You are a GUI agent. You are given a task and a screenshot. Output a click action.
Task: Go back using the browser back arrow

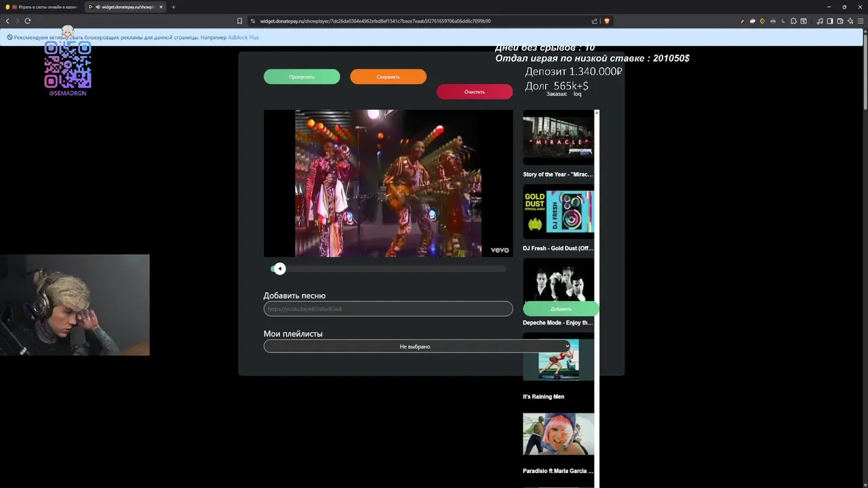(7, 21)
